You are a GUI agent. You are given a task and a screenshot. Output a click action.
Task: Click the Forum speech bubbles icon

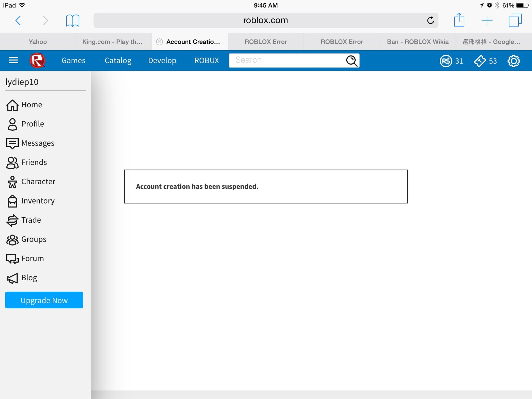tap(12, 259)
